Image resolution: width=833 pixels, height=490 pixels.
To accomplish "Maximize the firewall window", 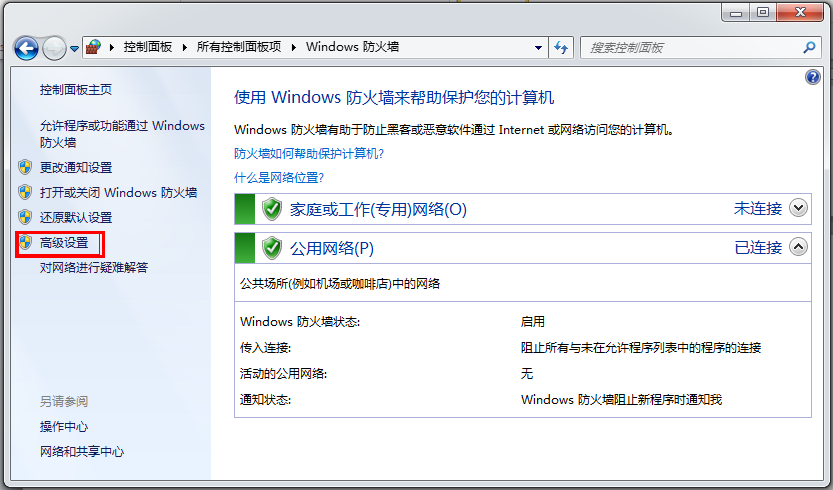I will 763,13.
